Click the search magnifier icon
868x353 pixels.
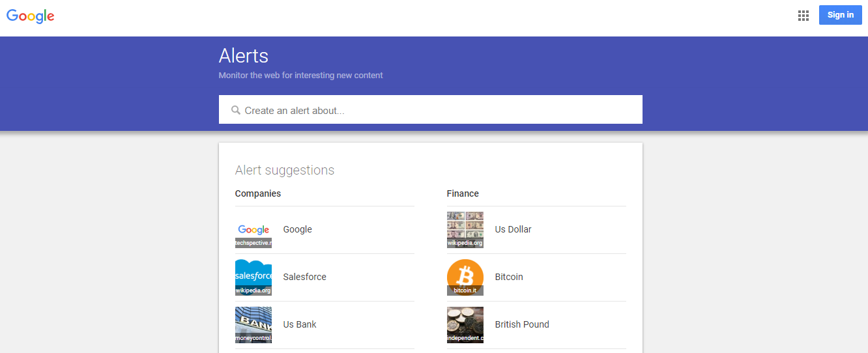pos(236,110)
